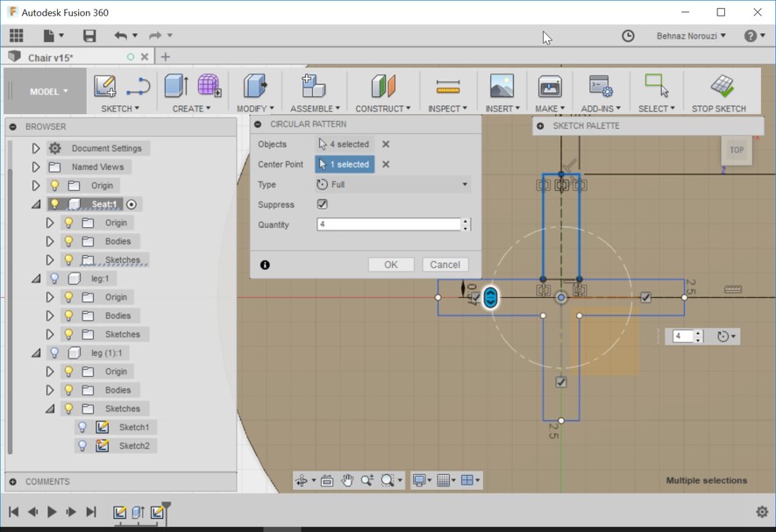Toggle visibility bulb of Seat:1 component

click(x=55, y=204)
